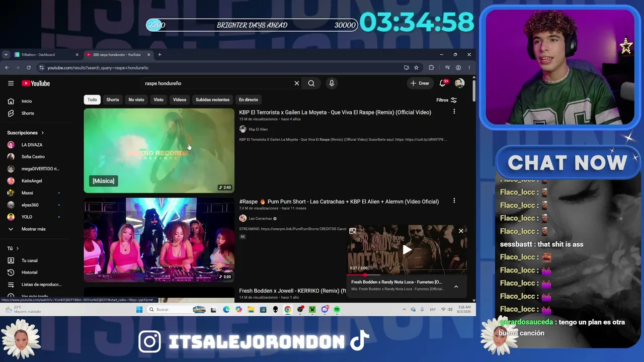Expand the miniplayer to full watch page
Screen dimensions: 644x362
click(353, 231)
